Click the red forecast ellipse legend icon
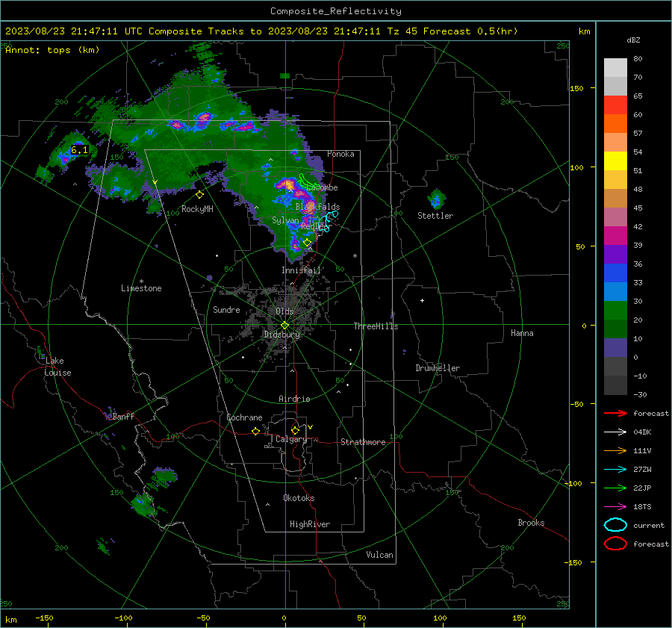The image size is (672, 628). coord(615,544)
